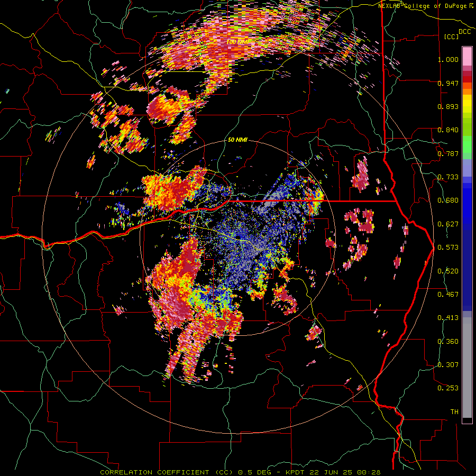
Task: Click the NEXLAB-College of DuPage header text
Action: pos(422,6)
